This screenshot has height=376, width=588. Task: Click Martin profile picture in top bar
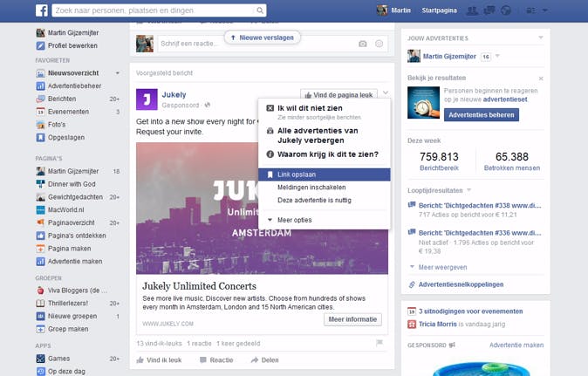[x=382, y=10]
